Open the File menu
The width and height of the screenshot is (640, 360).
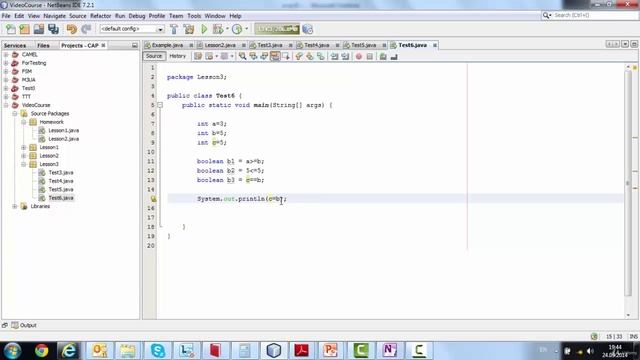coord(6,16)
